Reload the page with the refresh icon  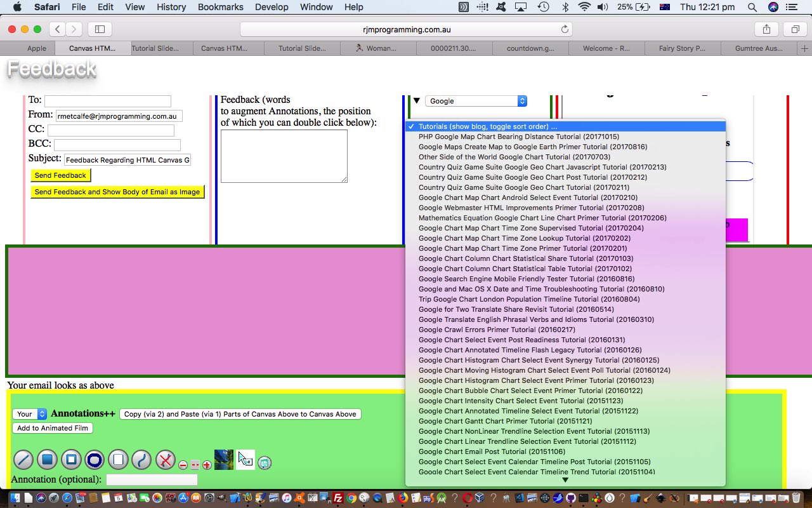click(565, 29)
